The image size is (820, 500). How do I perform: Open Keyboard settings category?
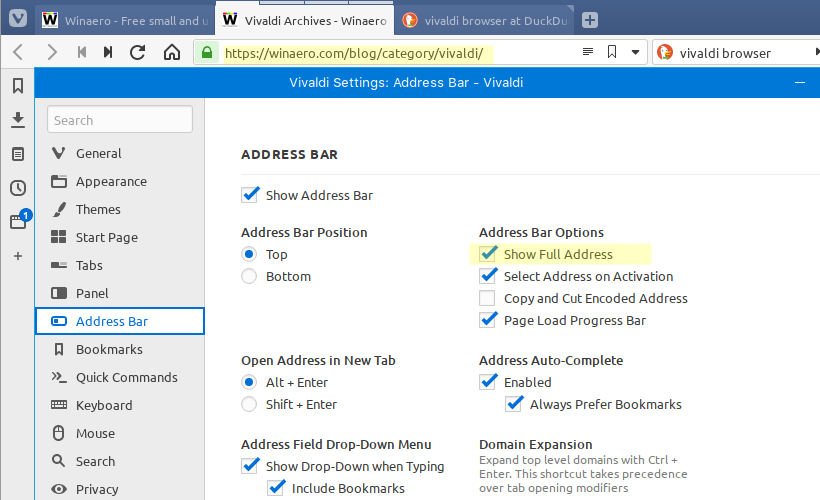[120, 405]
